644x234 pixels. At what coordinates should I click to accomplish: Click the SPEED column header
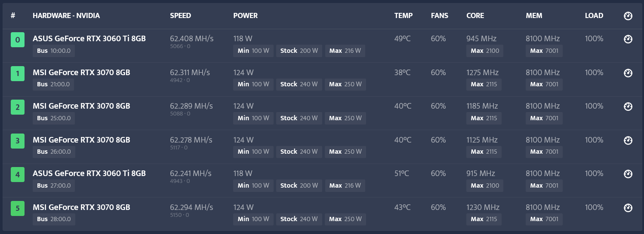coord(181,15)
